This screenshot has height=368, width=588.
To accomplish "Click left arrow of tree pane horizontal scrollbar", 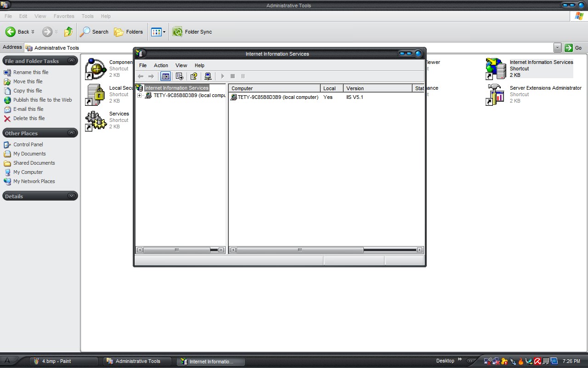I will pyautogui.click(x=140, y=250).
